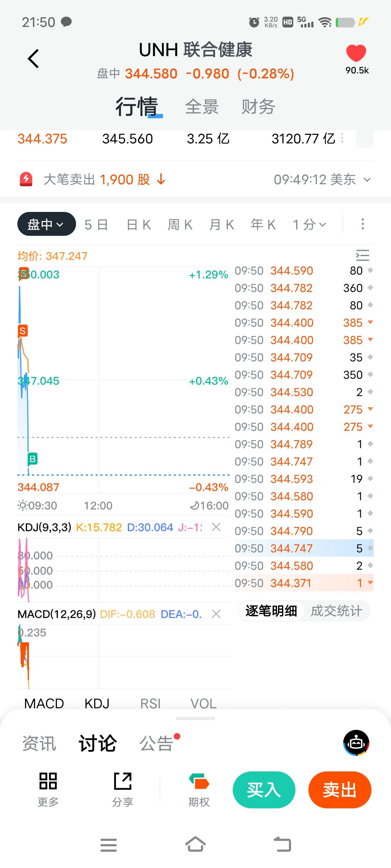Open the 1分 interval dropdown
The width and height of the screenshot is (391, 868).
pyautogui.click(x=310, y=225)
